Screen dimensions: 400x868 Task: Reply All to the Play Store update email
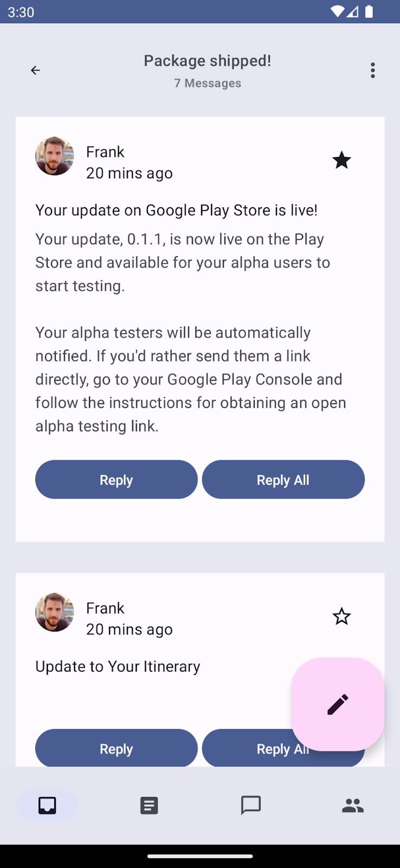pyautogui.click(x=283, y=480)
